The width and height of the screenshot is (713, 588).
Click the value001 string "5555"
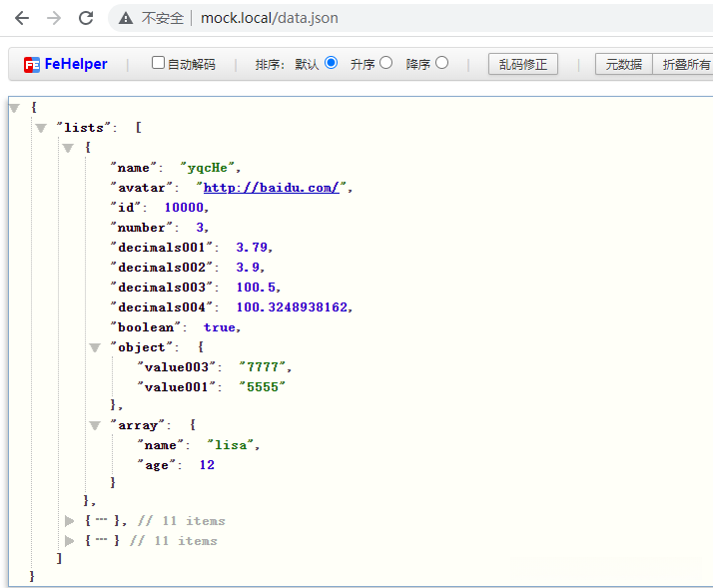(x=263, y=387)
